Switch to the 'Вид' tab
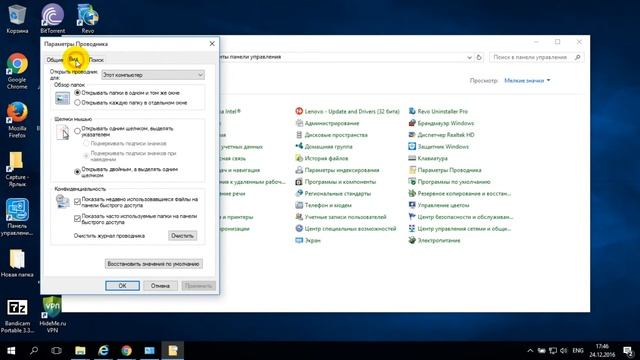Viewport: 640px width, 360px height. (x=74, y=60)
